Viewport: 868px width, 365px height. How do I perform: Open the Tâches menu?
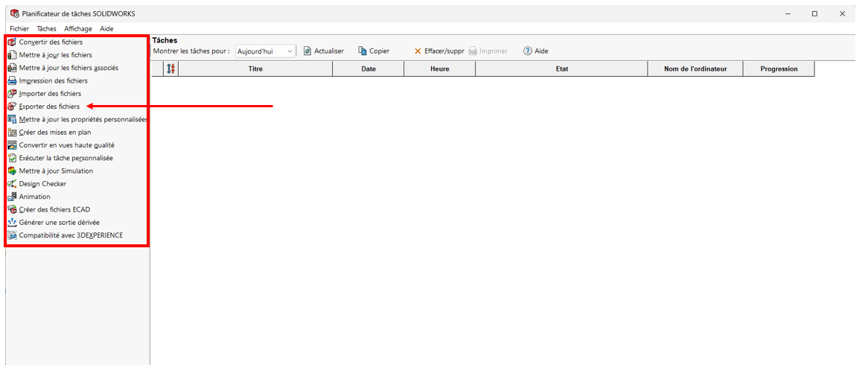click(x=46, y=28)
